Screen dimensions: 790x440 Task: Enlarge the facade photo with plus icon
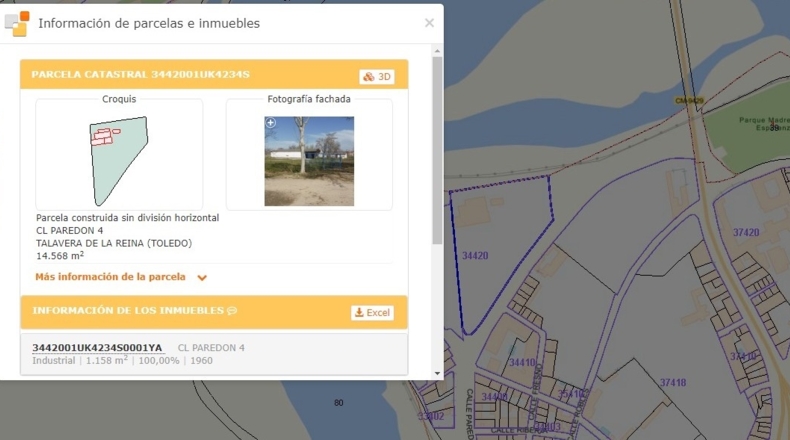(271, 122)
